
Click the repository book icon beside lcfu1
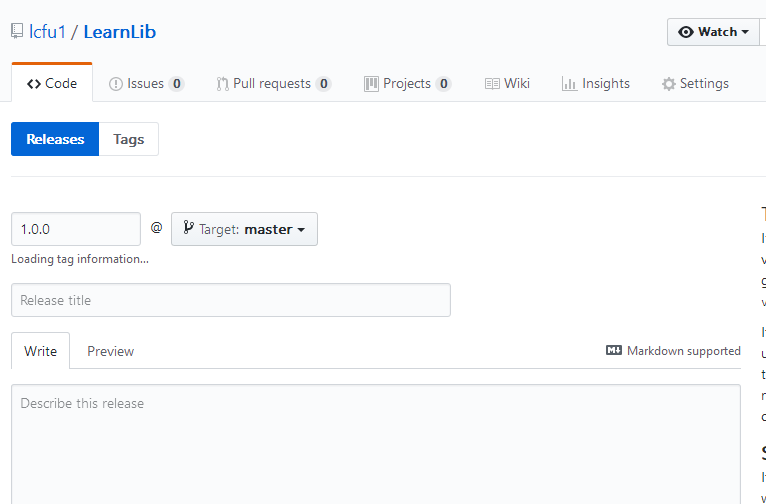point(17,32)
